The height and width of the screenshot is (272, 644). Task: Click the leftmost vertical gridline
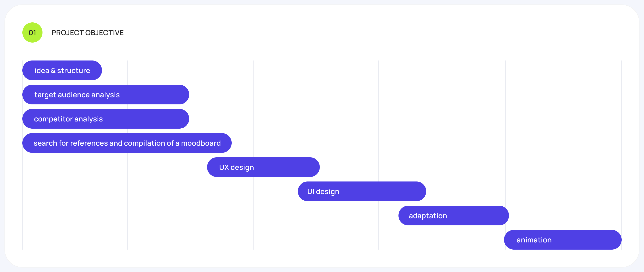23,200
